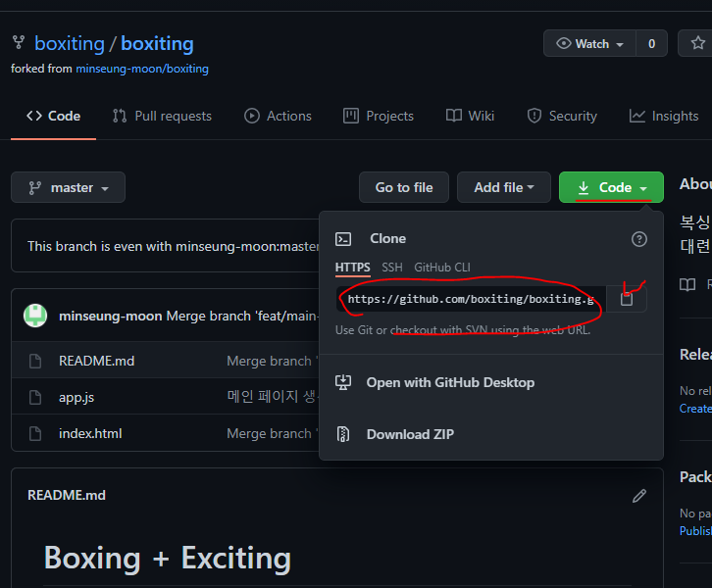712x588 pixels.
Task: Open the Projects tab
Action: 379,117
